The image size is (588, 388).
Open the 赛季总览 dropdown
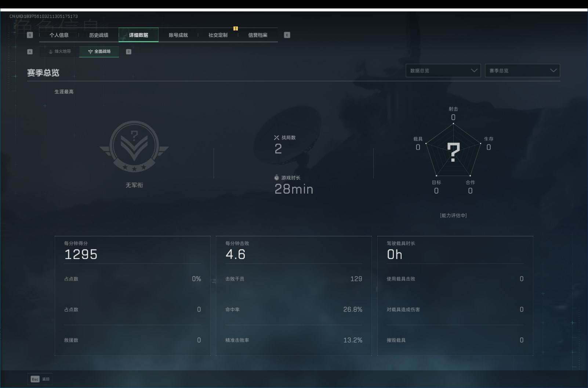(523, 71)
